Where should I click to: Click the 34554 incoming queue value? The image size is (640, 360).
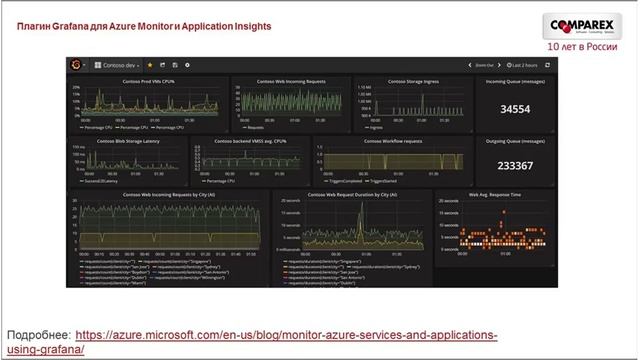(x=515, y=109)
